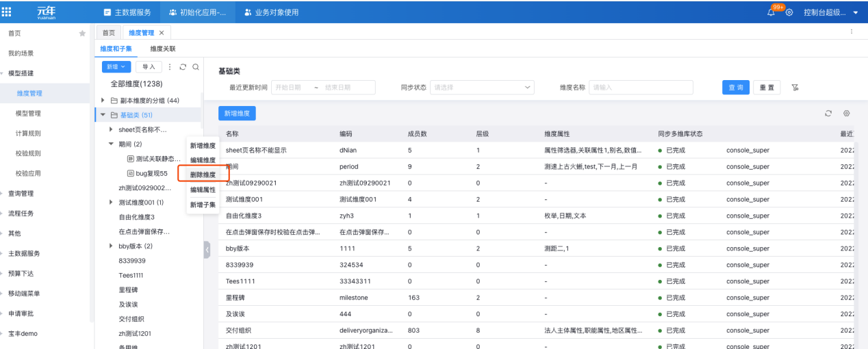Choose 新增维度 in context menu
868x349 pixels.
tap(203, 146)
